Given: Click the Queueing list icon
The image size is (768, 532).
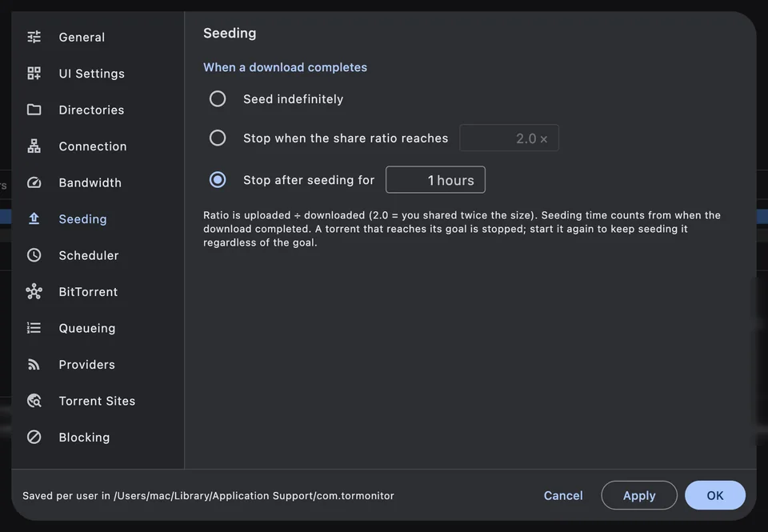Looking at the screenshot, I should pyautogui.click(x=34, y=328).
